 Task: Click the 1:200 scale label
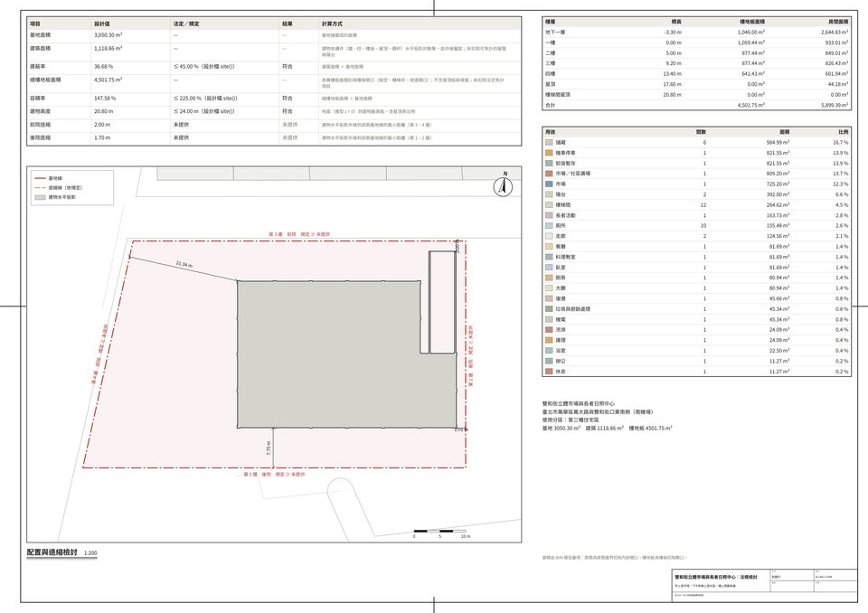(x=90, y=553)
